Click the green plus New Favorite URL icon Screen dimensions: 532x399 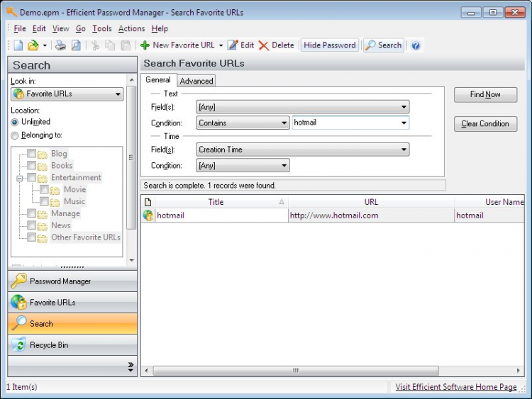point(145,45)
